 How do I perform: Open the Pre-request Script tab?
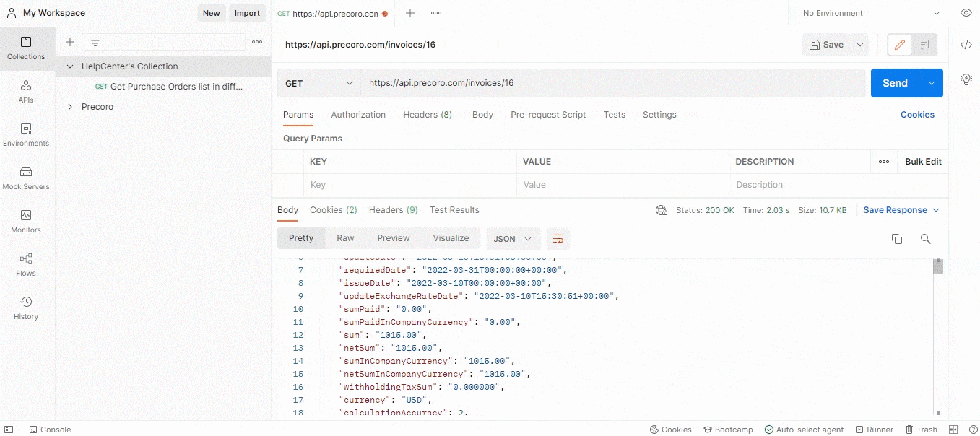(x=548, y=115)
